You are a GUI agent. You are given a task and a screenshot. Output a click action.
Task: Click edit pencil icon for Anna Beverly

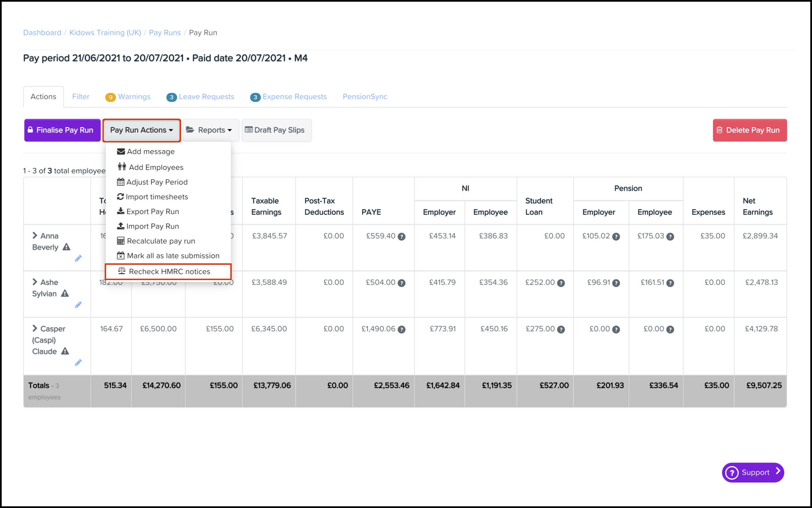pyautogui.click(x=78, y=258)
